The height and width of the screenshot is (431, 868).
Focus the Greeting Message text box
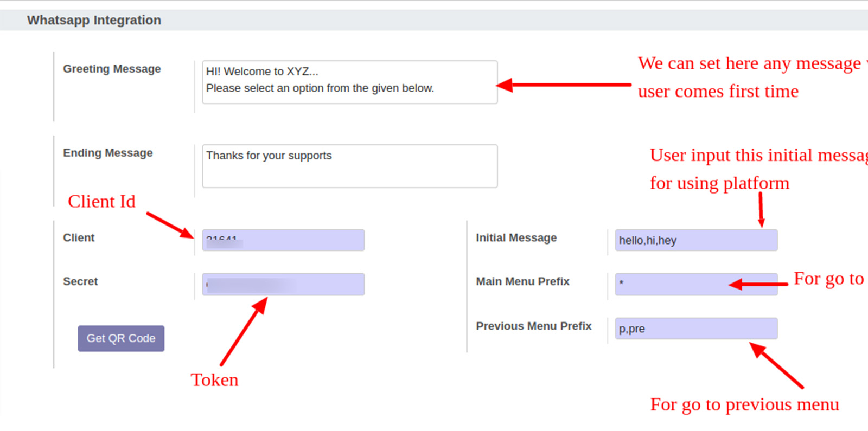[x=350, y=82]
